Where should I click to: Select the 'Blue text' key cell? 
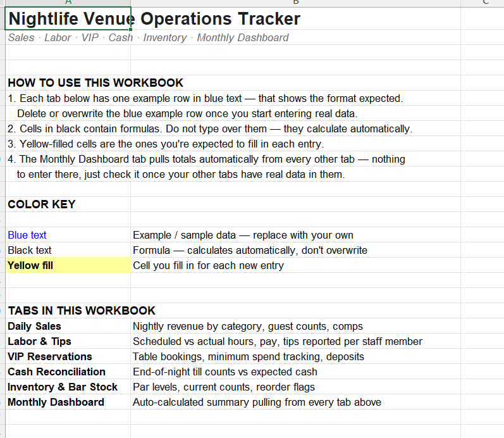[68, 235]
